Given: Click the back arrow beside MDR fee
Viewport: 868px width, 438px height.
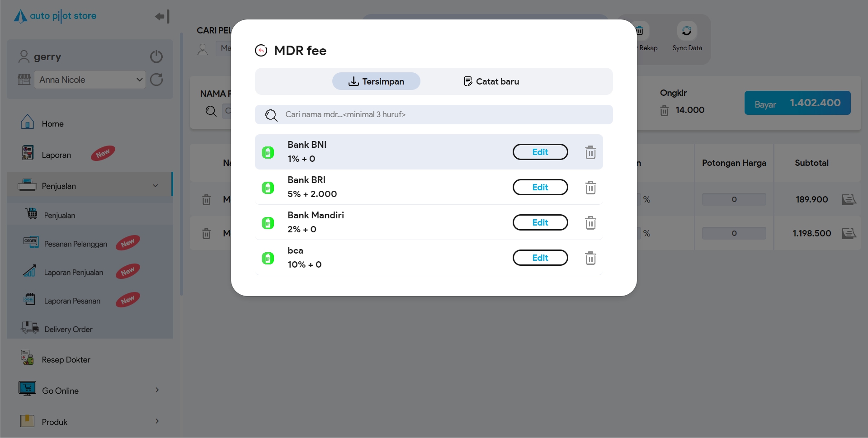Looking at the screenshot, I should [261, 51].
